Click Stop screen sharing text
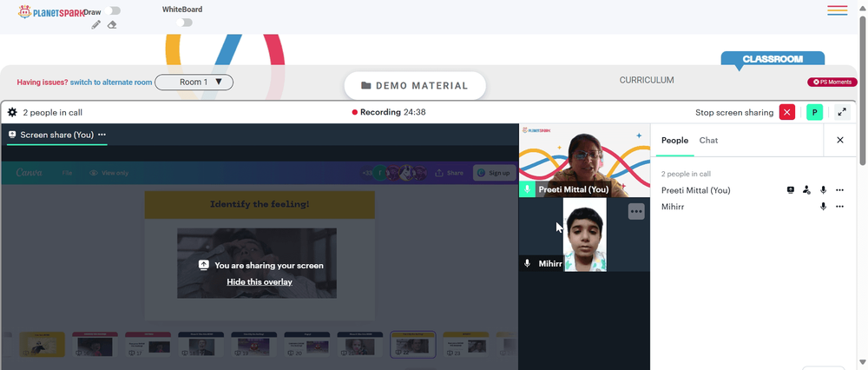The width and height of the screenshot is (868, 370). click(734, 112)
